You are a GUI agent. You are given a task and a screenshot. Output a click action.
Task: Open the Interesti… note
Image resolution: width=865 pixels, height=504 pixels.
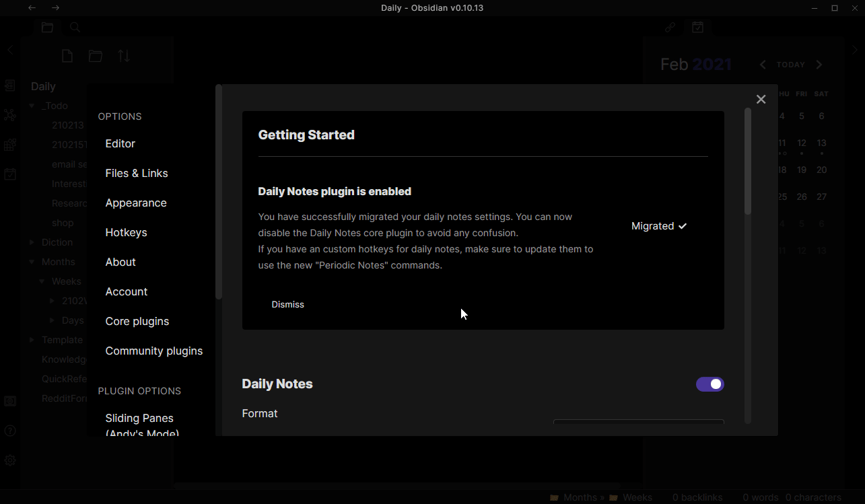click(69, 184)
